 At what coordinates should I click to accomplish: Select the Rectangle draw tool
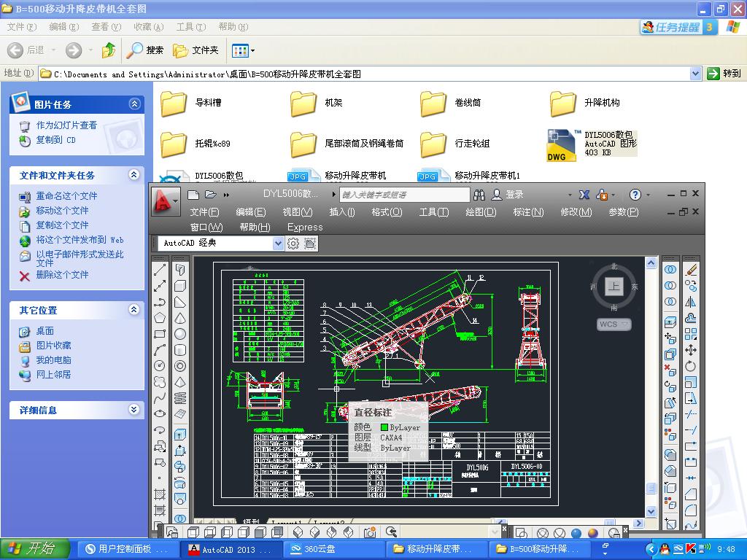(160, 334)
